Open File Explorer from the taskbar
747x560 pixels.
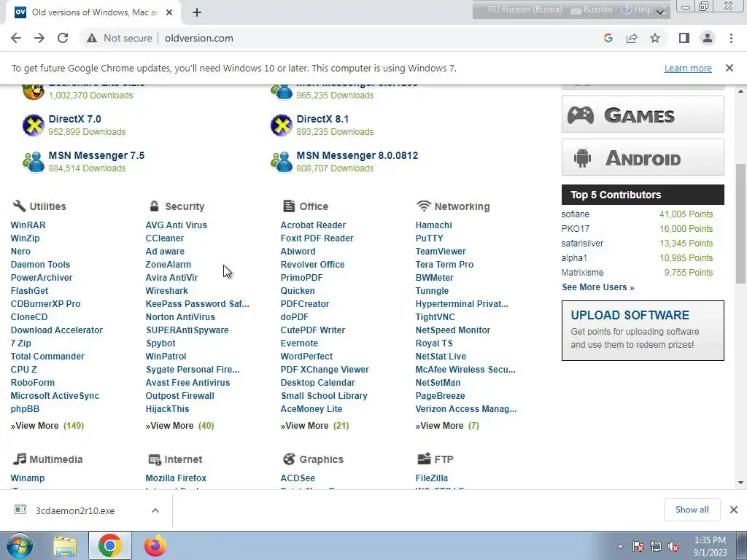(x=65, y=545)
